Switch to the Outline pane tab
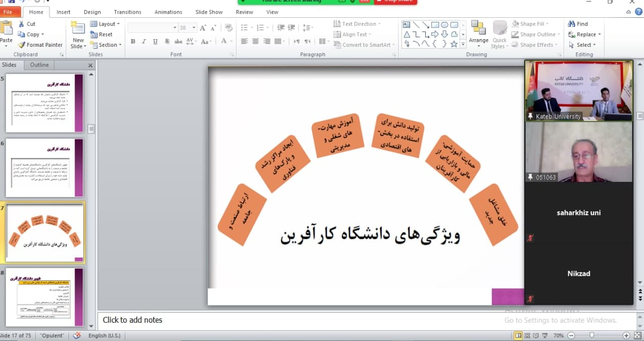644x341 pixels. pyautogui.click(x=39, y=65)
